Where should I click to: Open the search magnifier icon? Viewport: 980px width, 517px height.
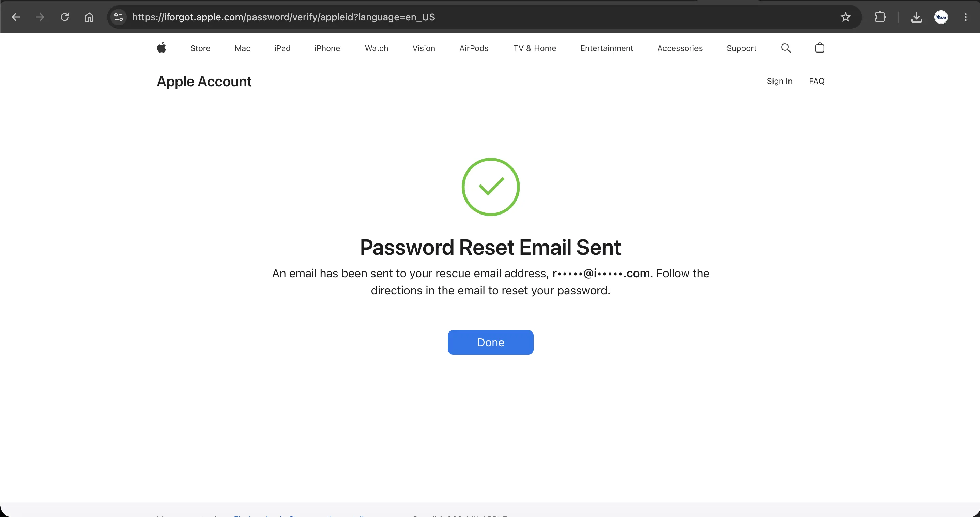pyautogui.click(x=785, y=48)
